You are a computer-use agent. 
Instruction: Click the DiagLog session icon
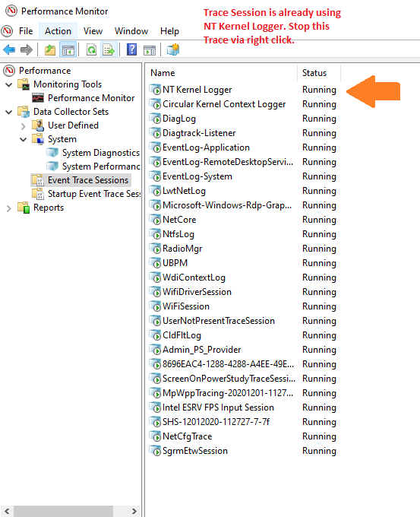point(155,119)
